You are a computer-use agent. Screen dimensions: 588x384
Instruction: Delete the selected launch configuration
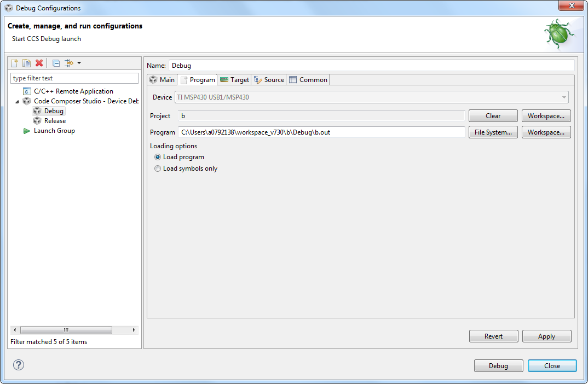(x=39, y=63)
